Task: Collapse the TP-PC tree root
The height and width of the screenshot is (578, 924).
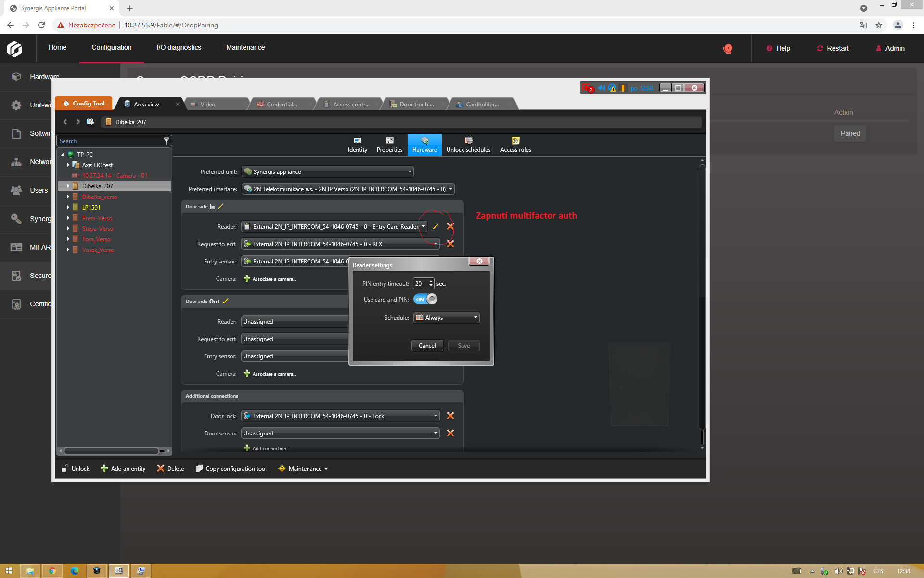Action: [x=63, y=155]
